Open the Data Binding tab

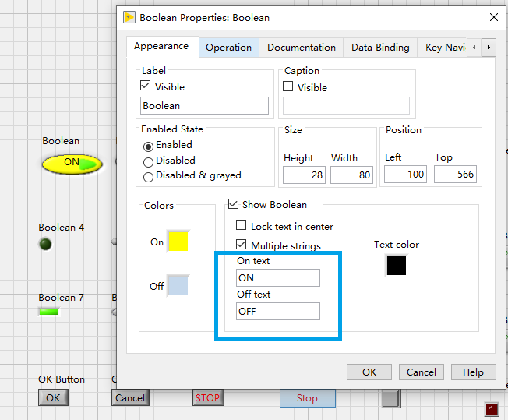(380, 48)
